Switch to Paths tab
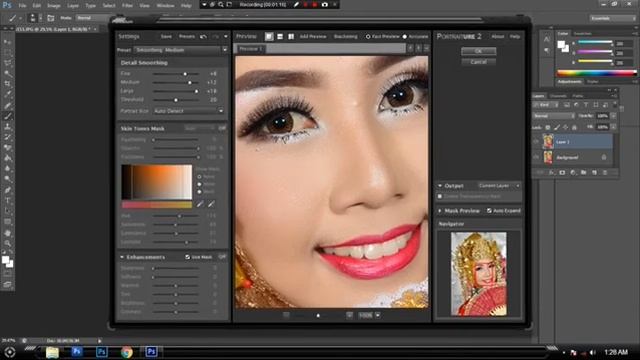Viewport: 640px width, 360px height. coord(578,96)
